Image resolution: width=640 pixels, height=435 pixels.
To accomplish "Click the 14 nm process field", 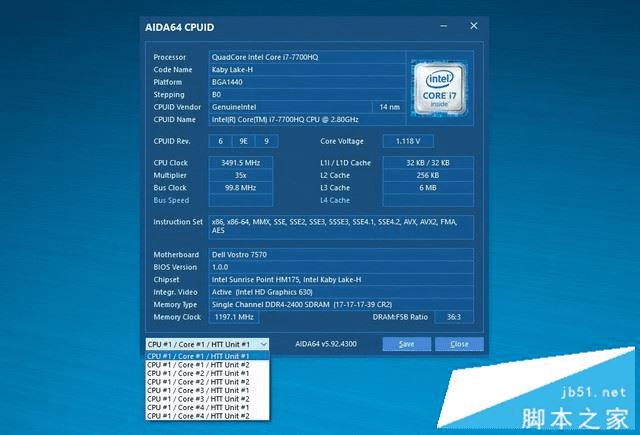I will point(389,107).
